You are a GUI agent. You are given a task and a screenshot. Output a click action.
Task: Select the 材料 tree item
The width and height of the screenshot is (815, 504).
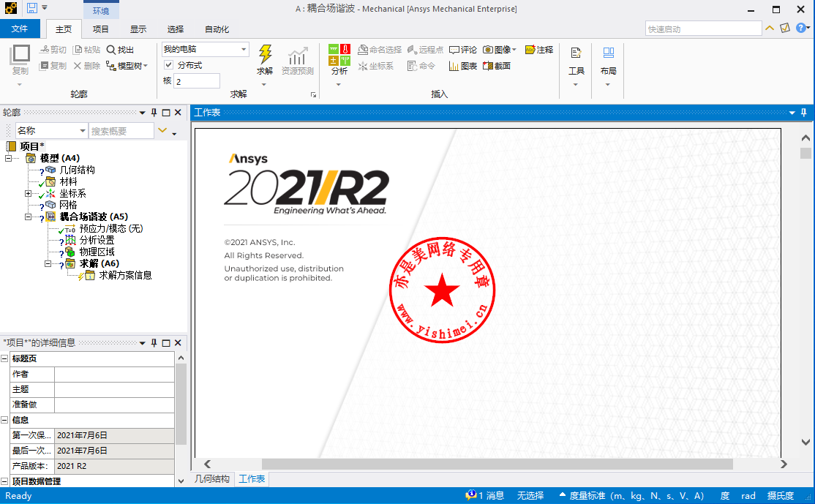coord(68,181)
